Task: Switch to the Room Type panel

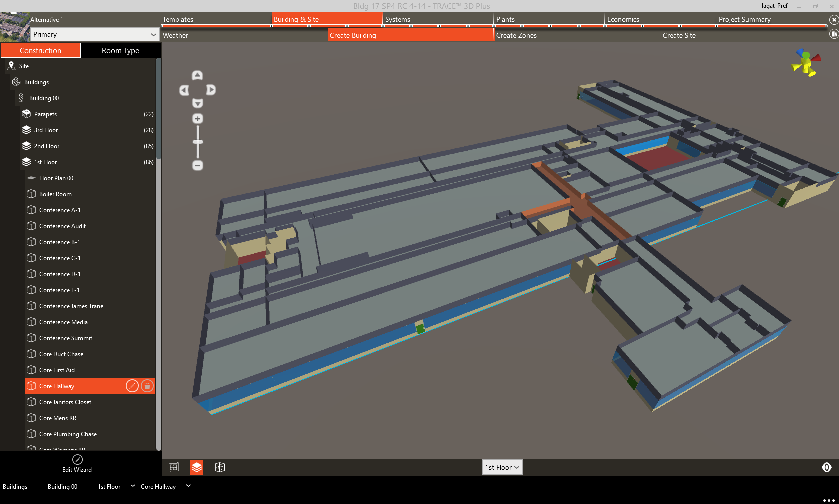Action: [120, 50]
